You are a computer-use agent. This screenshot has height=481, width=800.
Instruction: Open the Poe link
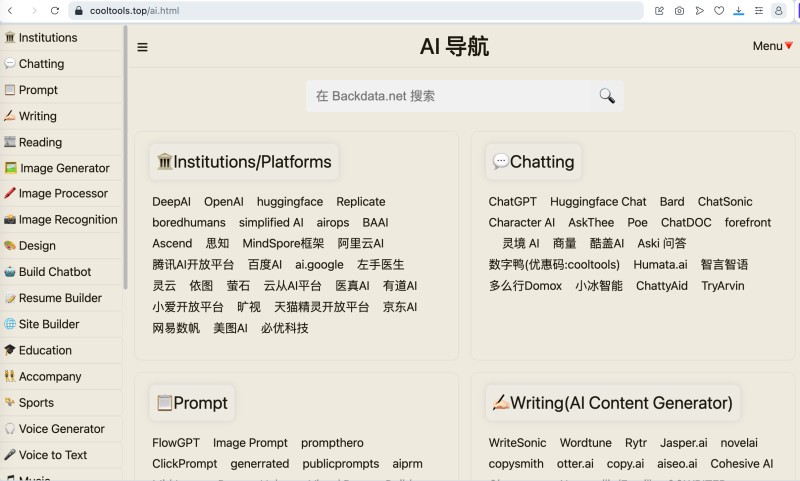[637, 222]
